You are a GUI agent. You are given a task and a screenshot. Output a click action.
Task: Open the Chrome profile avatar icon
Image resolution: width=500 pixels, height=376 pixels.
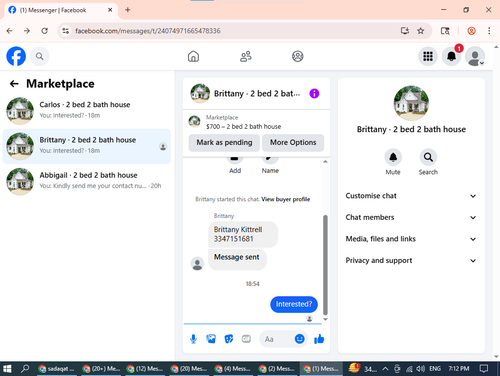tap(471, 31)
